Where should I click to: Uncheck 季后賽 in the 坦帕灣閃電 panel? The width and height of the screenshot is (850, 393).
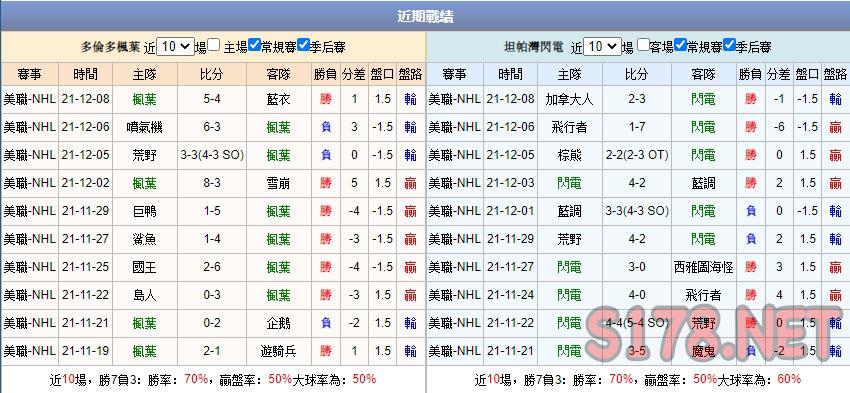[730, 45]
